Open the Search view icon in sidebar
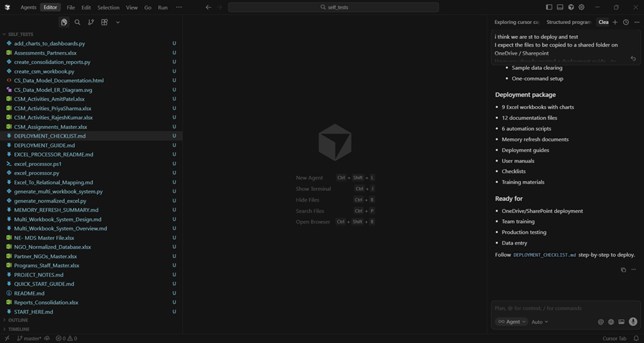 77,22
